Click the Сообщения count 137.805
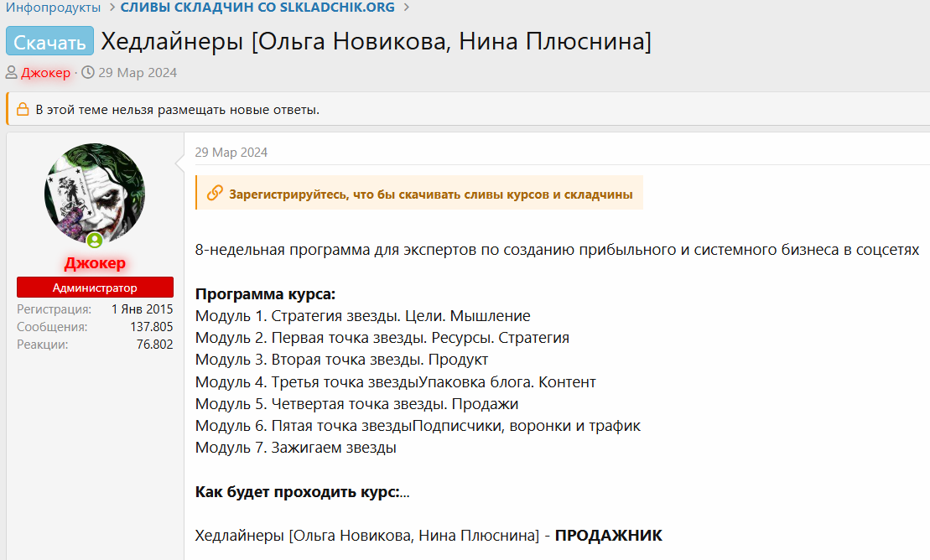The width and height of the screenshot is (930, 560). (152, 326)
